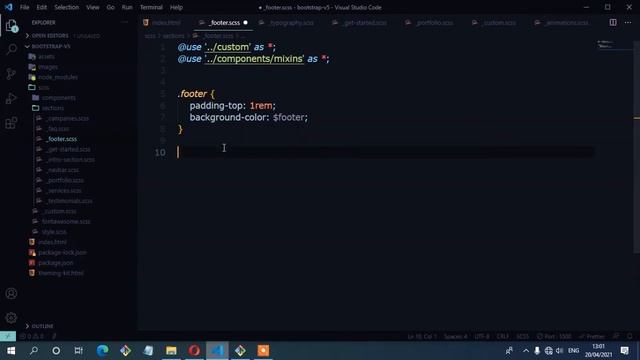Expand the assets folder

[x=46, y=57]
